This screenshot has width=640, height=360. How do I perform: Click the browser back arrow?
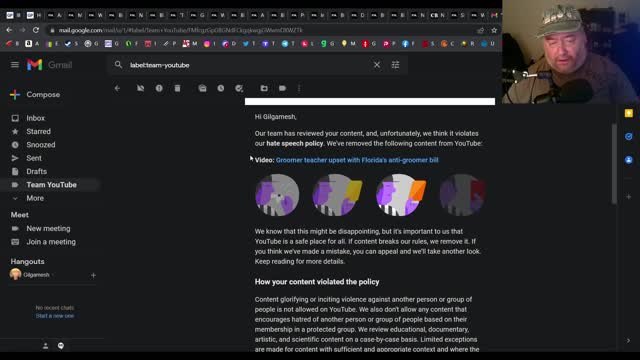9,30
